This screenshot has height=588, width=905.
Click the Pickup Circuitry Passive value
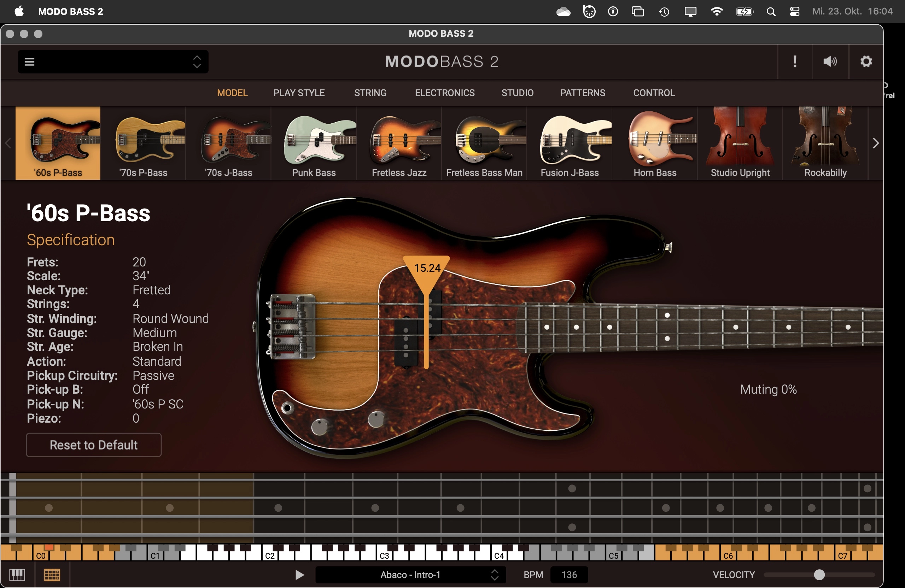153,376
